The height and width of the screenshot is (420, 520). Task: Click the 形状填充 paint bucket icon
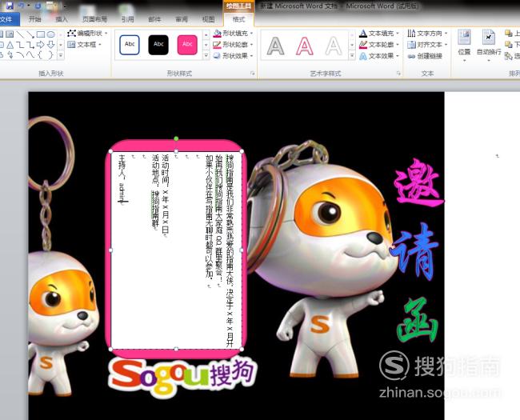click(x=218, y=33)
